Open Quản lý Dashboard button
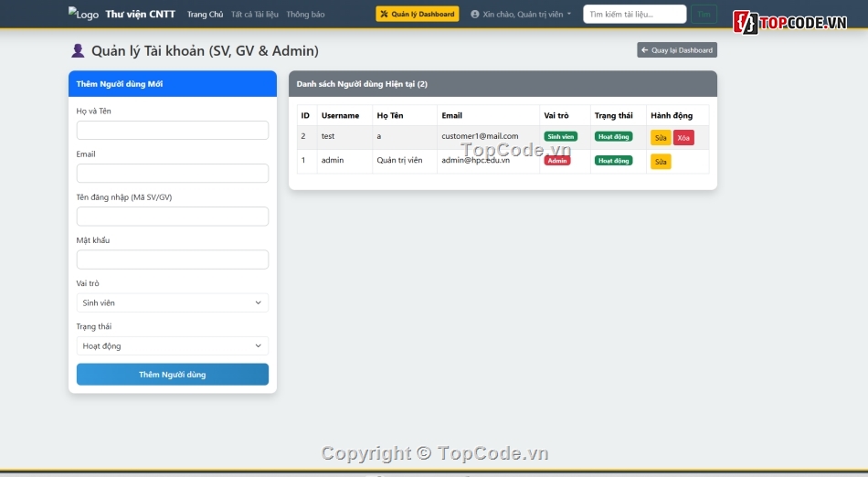Image resolution: width=868 pixels, height=477 pixels. point(417,15)
